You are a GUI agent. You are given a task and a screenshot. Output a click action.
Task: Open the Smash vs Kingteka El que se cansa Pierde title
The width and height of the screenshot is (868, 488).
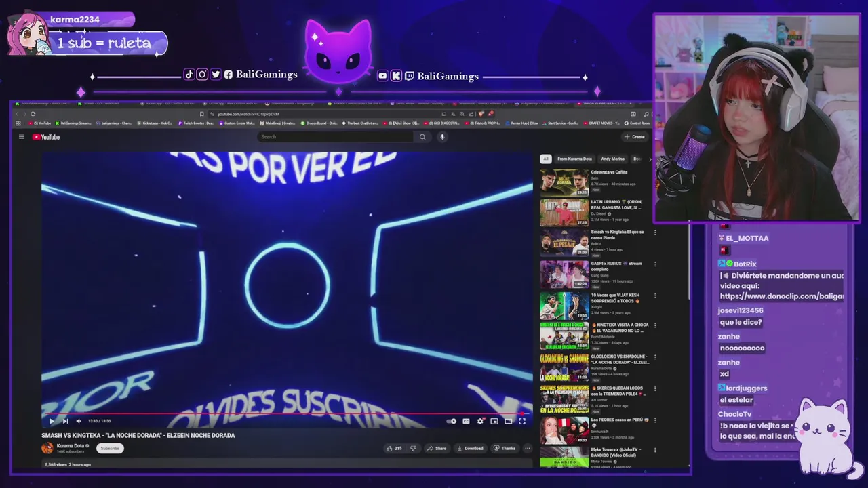(x=617, y=235)
